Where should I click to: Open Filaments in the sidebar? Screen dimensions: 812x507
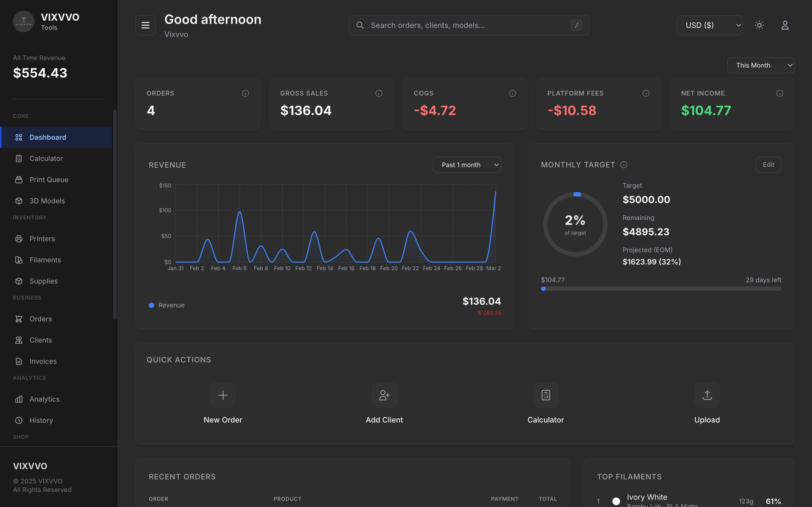(x=45, y=260)
